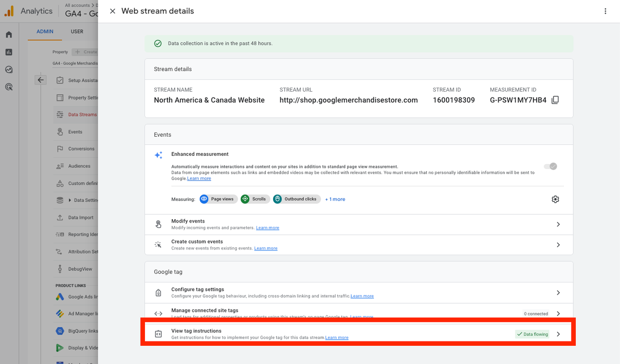The width and height of the screenshot is (620, 364).
Task: Expand Configure tag settings chevron
Action: coord(558,293)
